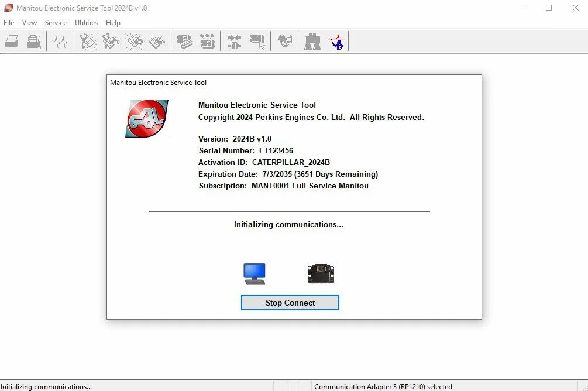The width and height of the screenshot is (588, 391).
Task: Click the computer graphic in the connection dialog
Action: tap(254, 273)
